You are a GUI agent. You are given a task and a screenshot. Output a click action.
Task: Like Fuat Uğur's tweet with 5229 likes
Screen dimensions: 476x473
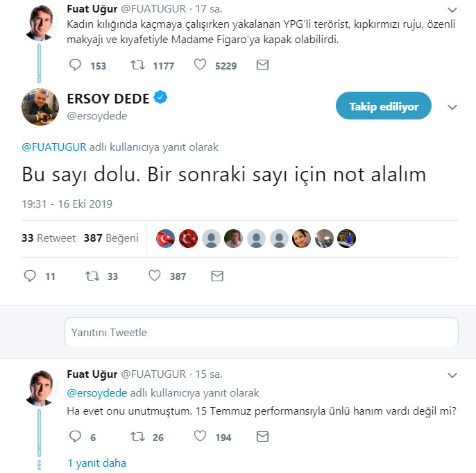200,65
